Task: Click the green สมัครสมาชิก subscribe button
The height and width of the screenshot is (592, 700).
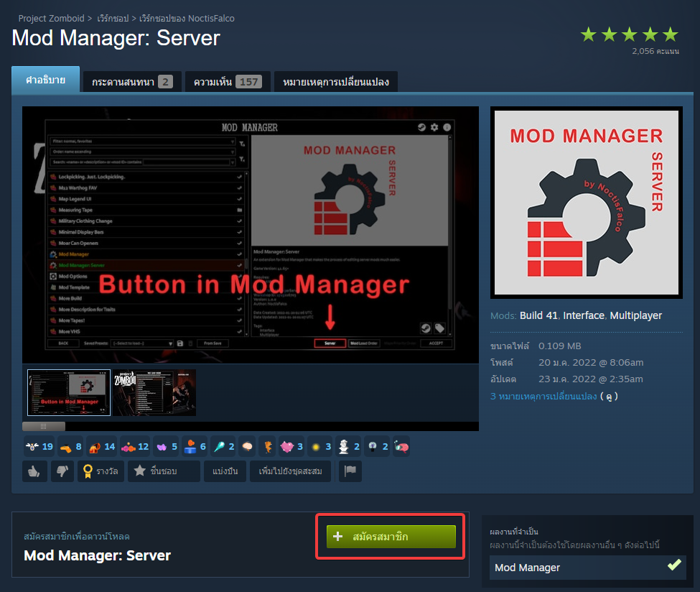Action: pos(391,536)
